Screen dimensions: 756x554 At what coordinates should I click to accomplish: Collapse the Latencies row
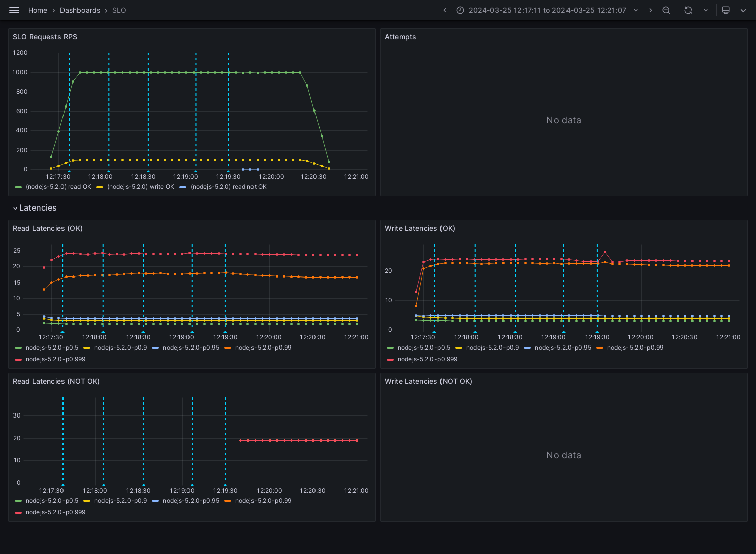click(x=35, y=208)
